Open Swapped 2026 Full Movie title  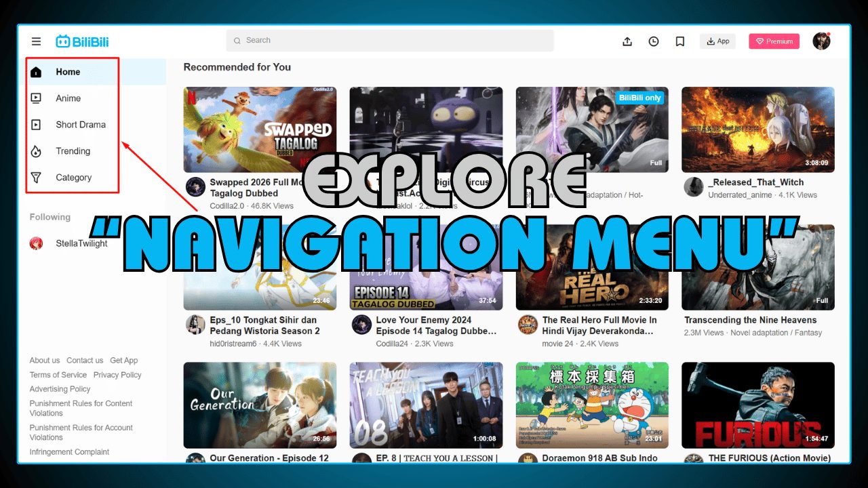tap(257, 188)
